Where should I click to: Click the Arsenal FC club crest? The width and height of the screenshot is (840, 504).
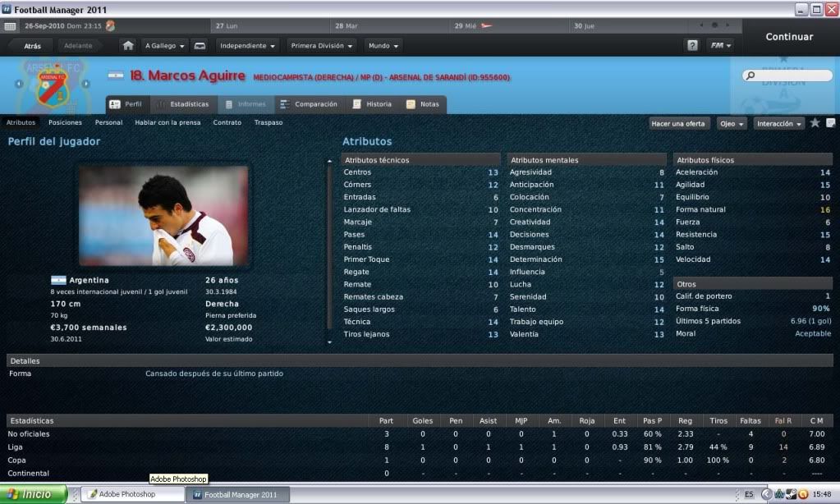pyautogui.click(x=53, y=89)
